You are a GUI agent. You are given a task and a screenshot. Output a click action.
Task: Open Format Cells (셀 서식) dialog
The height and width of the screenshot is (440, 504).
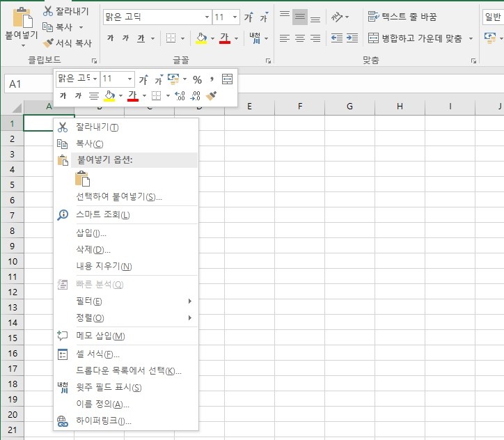tap(126, 354)
